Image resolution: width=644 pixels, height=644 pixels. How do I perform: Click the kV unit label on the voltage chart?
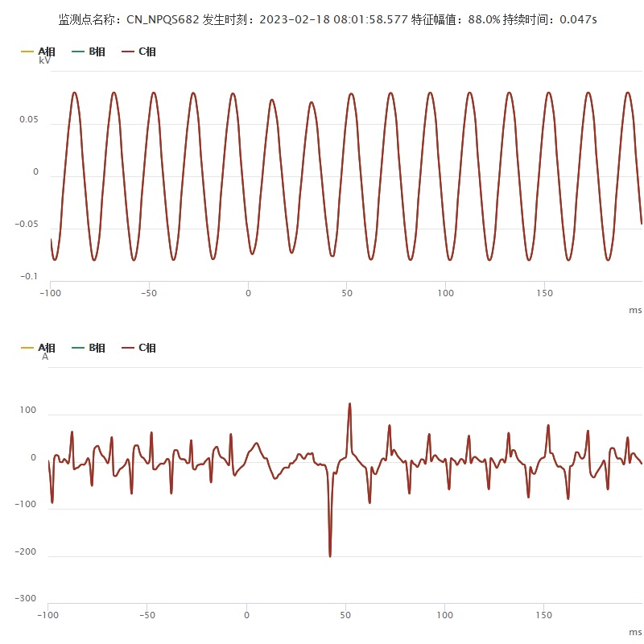pos(45,60)
